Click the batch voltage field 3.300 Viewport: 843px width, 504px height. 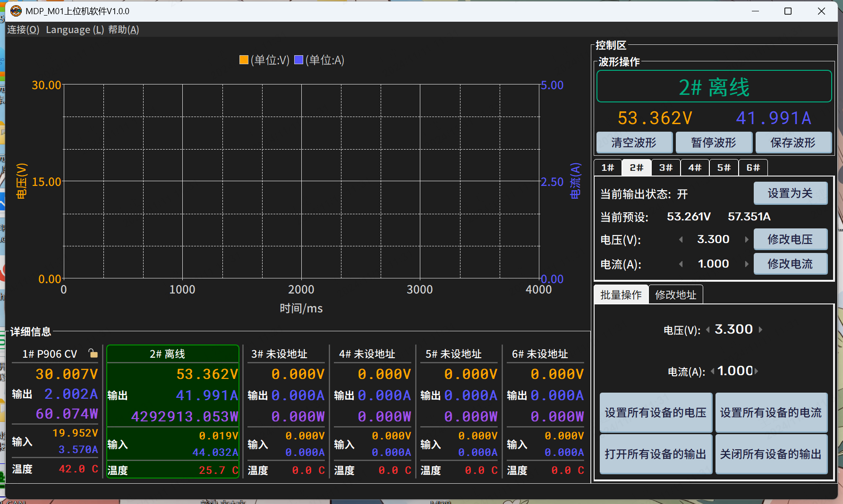(734, 329)
